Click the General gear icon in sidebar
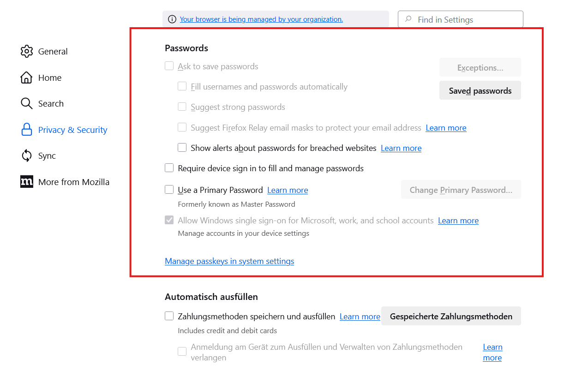Viewport: 588px width, 377px height. [27, 51]
